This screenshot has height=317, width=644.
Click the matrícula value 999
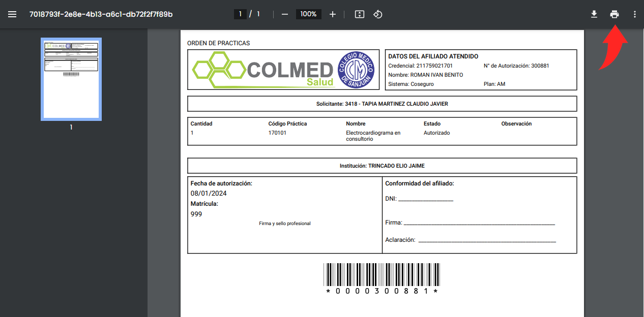coord(196,214)
